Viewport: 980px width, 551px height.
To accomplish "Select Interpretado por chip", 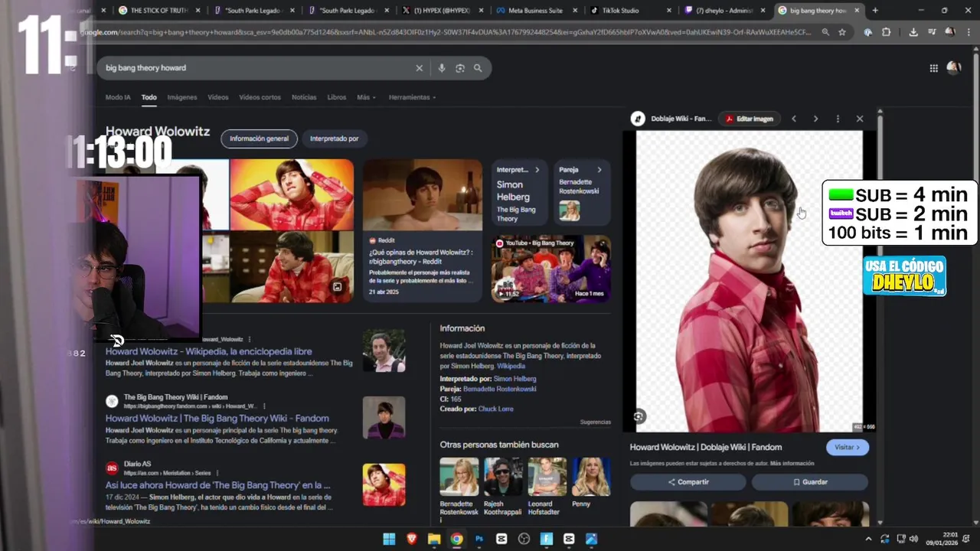I will point(334,139).
